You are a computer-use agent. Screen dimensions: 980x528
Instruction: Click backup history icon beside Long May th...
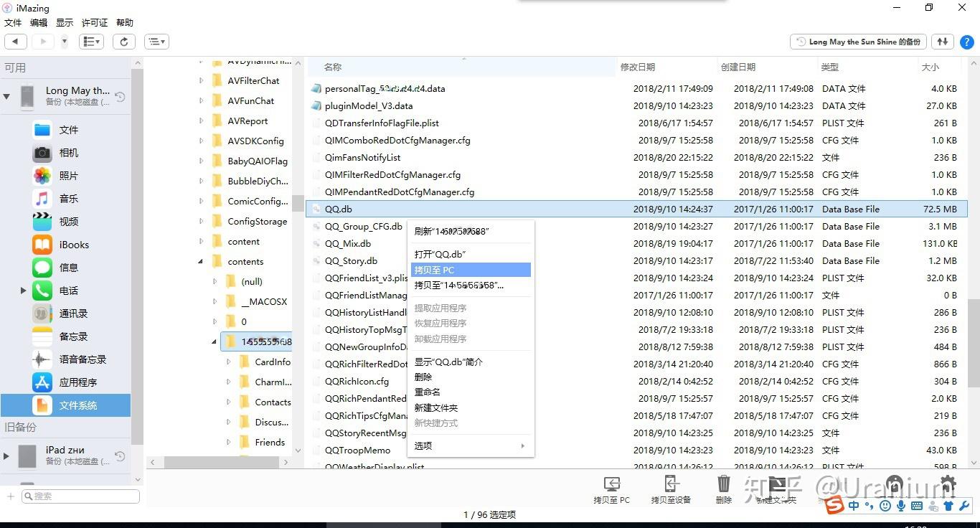(x=121, y=97)
